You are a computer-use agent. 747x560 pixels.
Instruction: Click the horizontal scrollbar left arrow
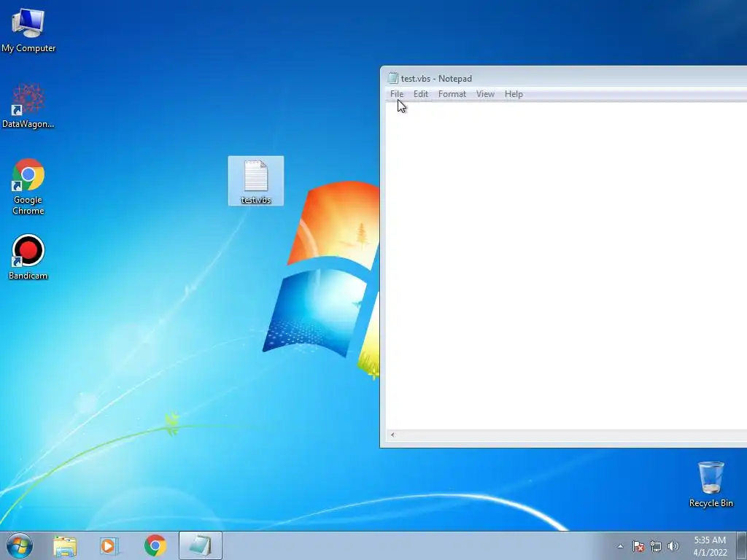[x=392, y=435]
